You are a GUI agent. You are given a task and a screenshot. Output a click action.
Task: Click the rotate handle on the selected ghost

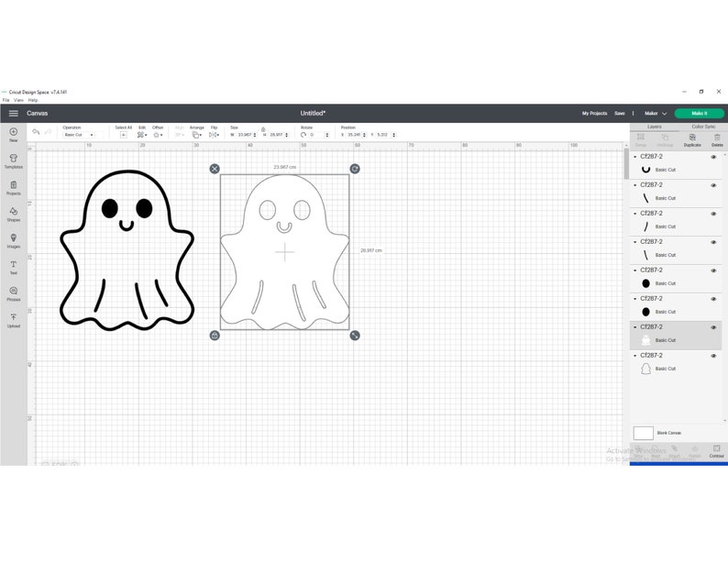[x=355, y=169]
